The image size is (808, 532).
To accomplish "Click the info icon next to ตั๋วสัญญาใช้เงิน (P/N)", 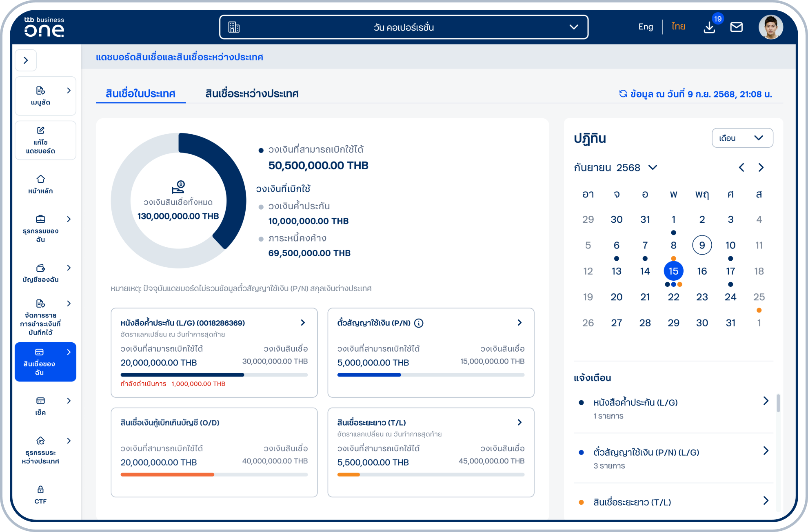I will click(x=419, y=323).
